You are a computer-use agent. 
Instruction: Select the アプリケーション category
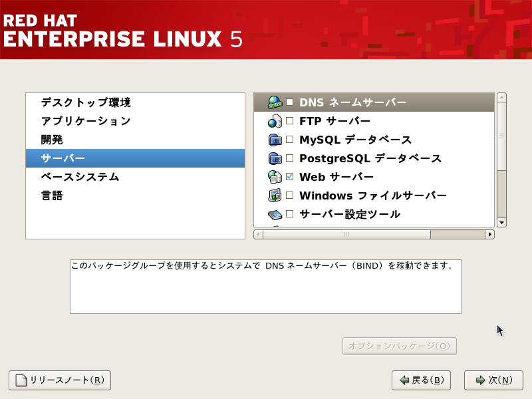coord(136,121)
